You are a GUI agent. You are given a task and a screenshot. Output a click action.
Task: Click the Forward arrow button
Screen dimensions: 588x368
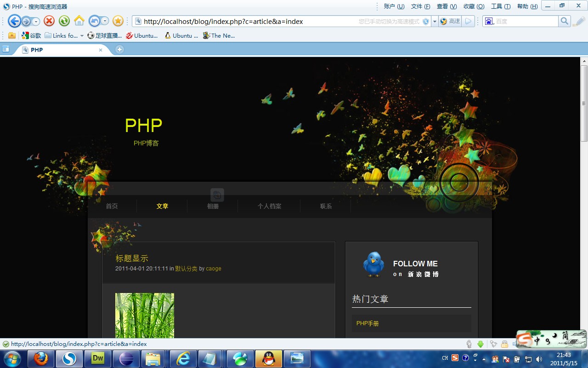tap(26, 21)
